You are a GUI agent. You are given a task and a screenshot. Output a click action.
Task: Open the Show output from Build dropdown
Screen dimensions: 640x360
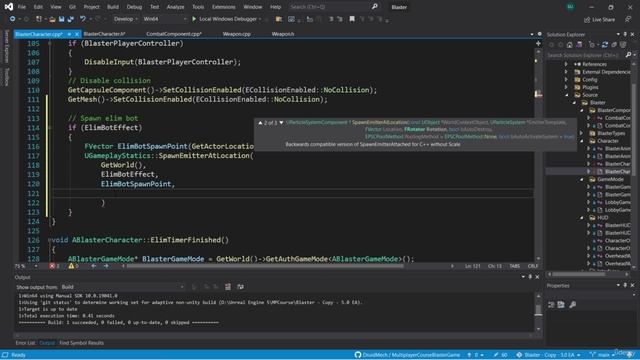tap(122, 287)
